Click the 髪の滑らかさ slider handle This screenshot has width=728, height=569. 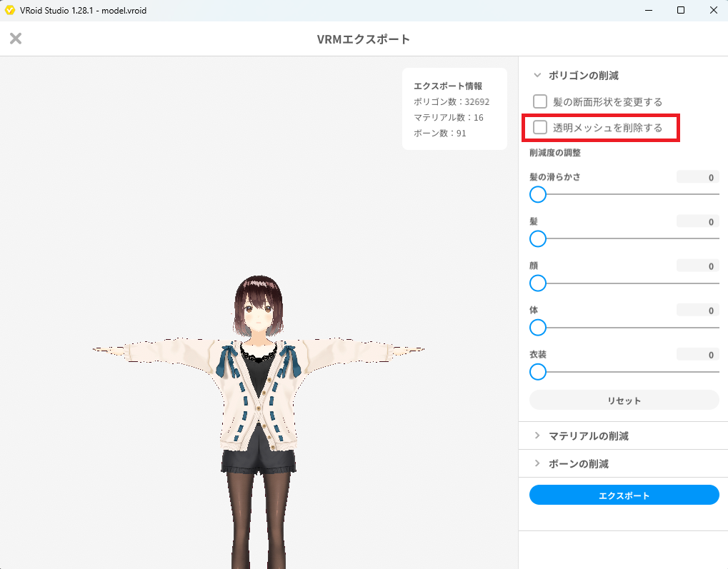click(537, 194)
